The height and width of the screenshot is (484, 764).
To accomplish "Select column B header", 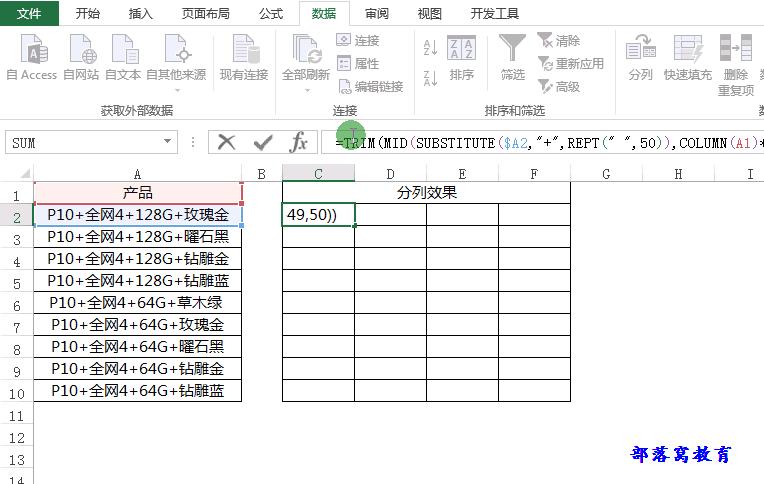I will click(x=262, y=174).
